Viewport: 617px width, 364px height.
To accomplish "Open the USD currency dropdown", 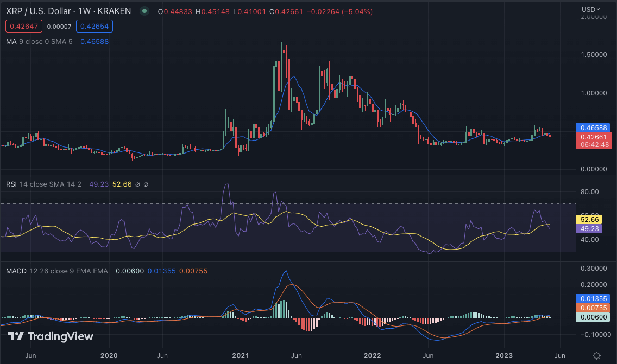I will [x=590, y=9].
